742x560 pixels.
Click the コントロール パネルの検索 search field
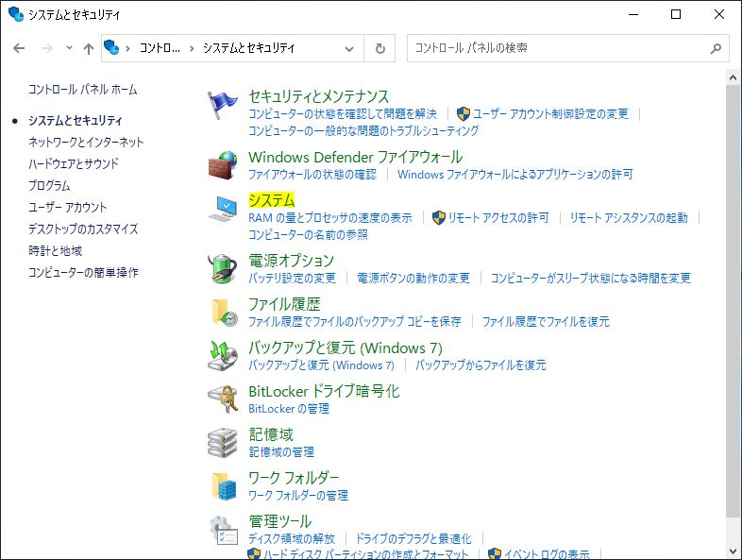point(557,48)
